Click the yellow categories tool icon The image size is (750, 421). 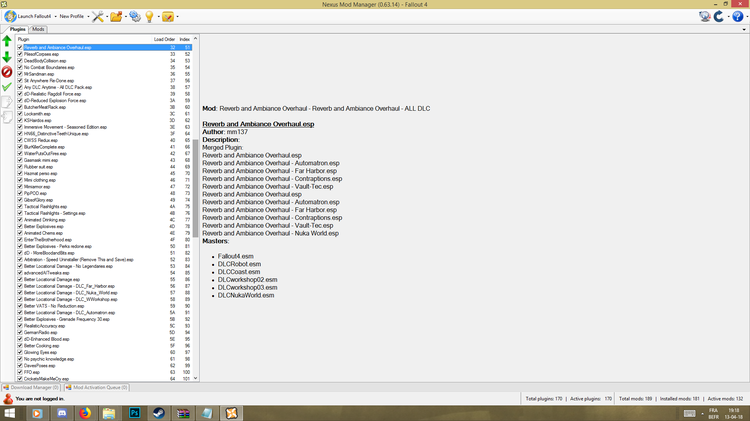coord(168,16)
